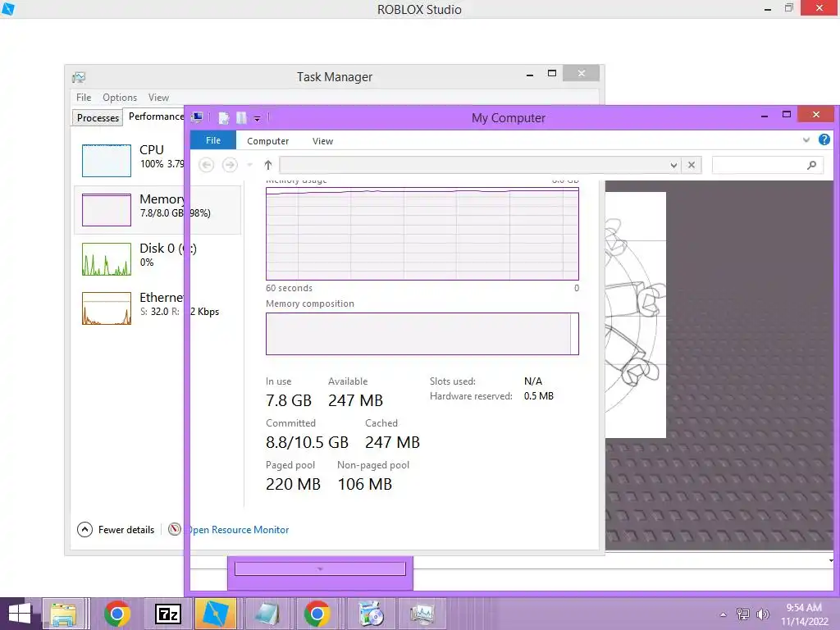This screenshot has width=840, height=630.
Task: Click the address bar stop X button
Action: pyautogui.click(x=691, y=165)
